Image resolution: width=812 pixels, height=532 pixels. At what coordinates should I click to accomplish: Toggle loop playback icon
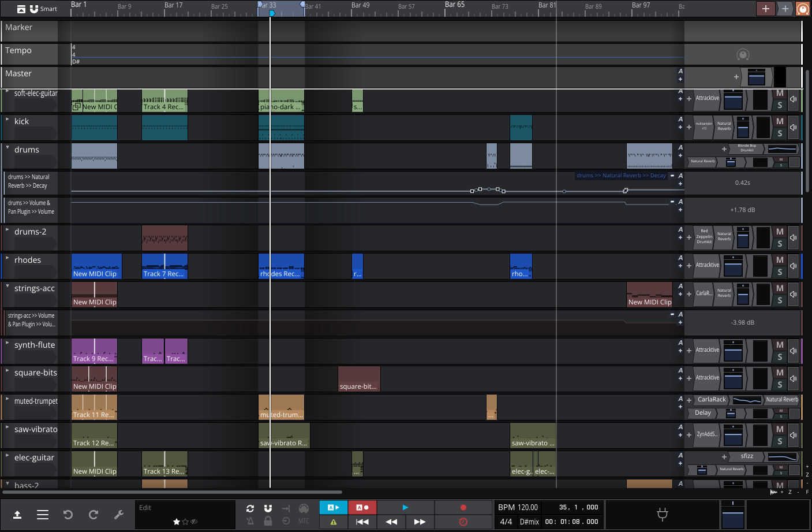click(250, 508)
